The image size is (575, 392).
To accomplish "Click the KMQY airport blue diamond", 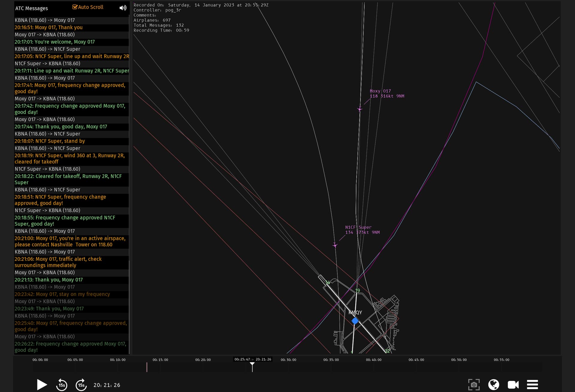I will [x=355, y=321].
